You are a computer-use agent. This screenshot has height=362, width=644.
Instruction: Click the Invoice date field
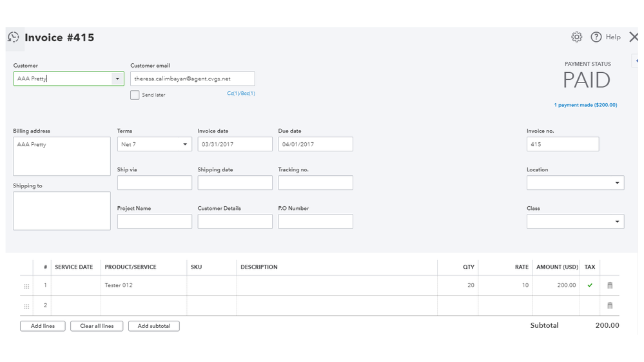[235, 144]
